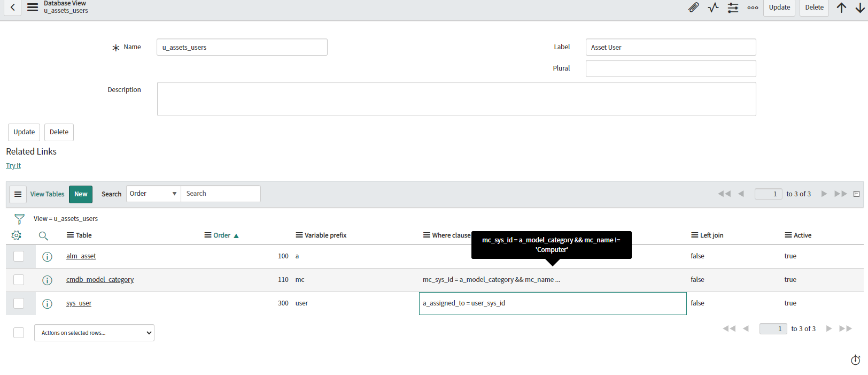Open the personalize list gear icon

pyautogui.click(x=17, y=235)
